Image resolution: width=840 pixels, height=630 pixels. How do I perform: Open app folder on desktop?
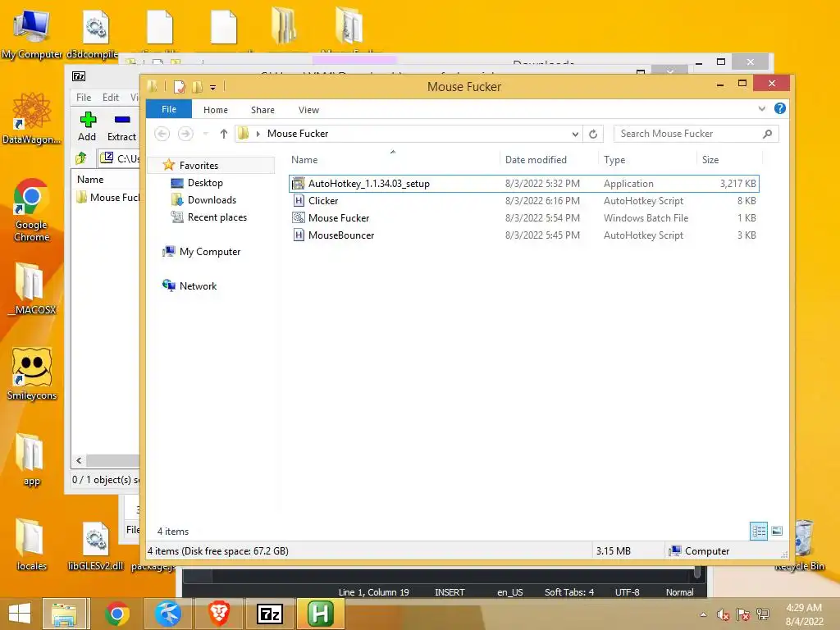click(31, 459)
